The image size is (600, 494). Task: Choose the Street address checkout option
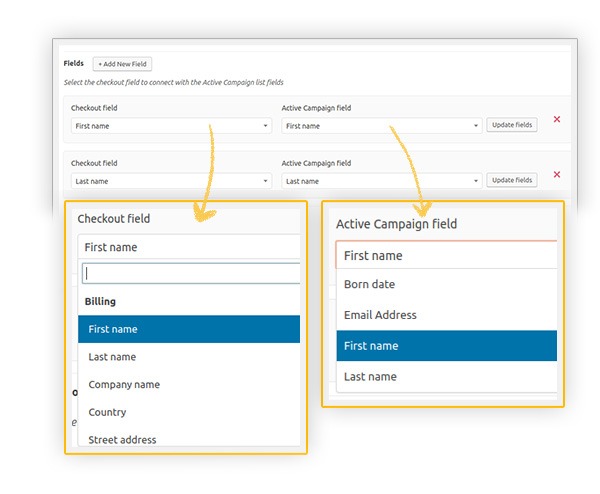(189, 439)
